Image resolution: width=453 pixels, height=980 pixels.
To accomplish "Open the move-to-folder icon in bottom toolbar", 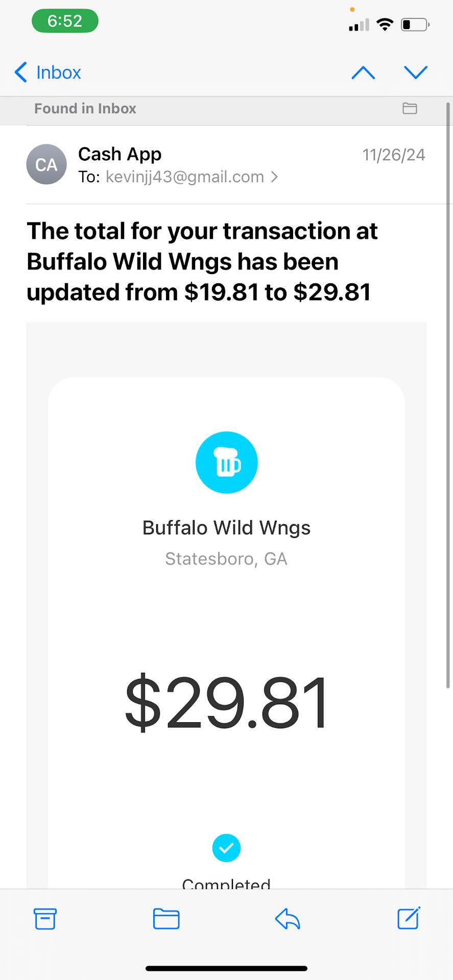I will 166,919.
